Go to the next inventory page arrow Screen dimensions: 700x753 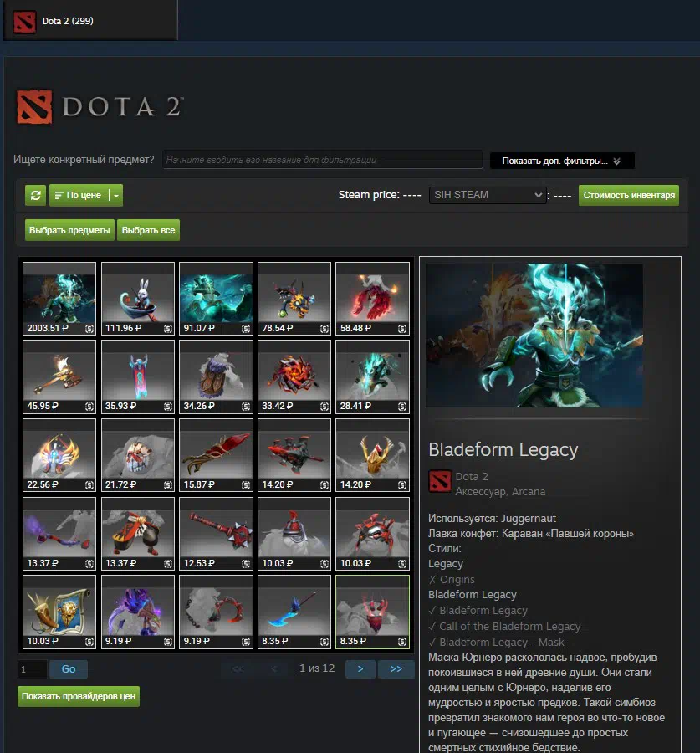(x=360, y=669)
